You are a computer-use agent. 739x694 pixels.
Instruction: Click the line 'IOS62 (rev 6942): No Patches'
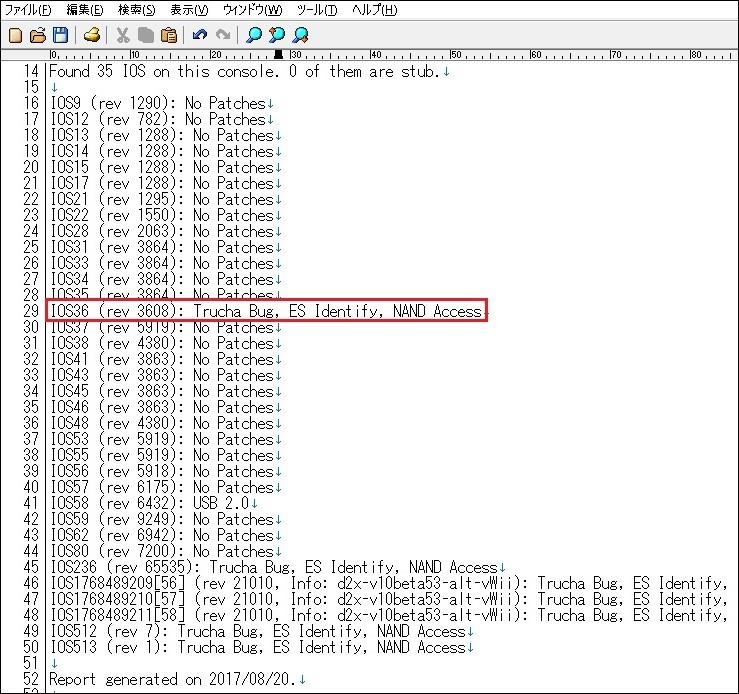pos(165,535)
